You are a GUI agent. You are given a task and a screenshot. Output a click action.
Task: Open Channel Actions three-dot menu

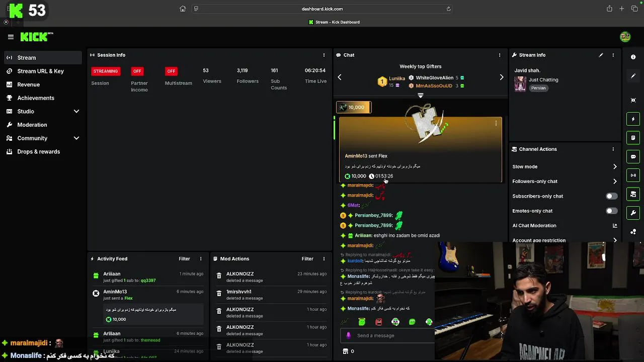[613, 149]
